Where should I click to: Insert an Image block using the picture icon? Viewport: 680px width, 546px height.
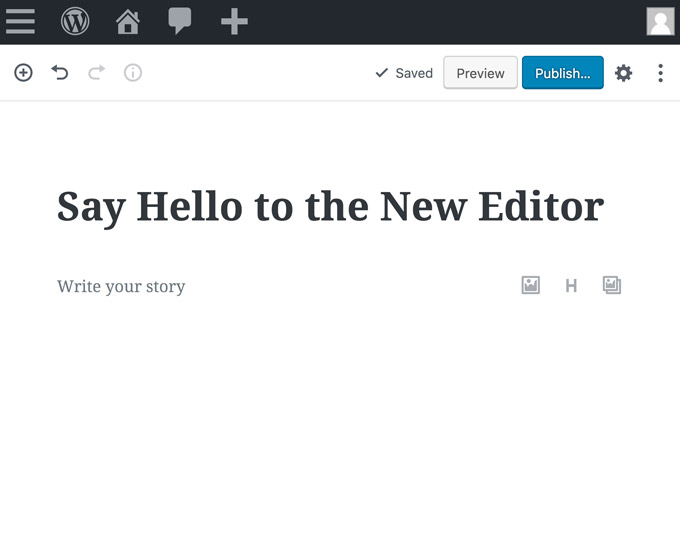(x=530, y=285)
